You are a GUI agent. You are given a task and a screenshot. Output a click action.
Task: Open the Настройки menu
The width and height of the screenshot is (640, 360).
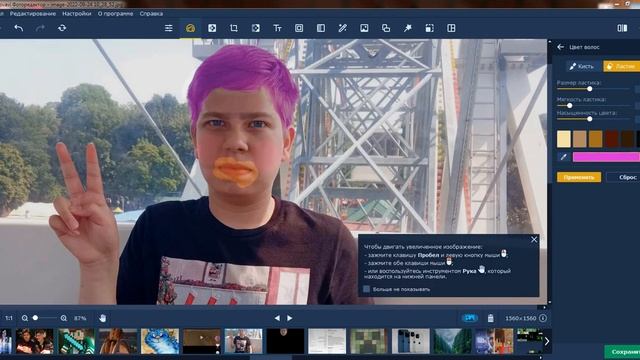click(x=77, y=13)
